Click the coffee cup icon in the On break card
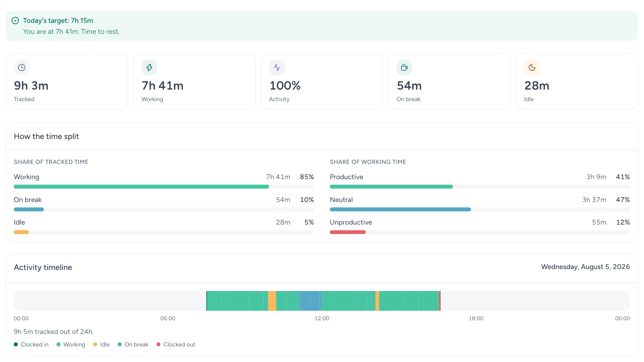 pos(404,67)
